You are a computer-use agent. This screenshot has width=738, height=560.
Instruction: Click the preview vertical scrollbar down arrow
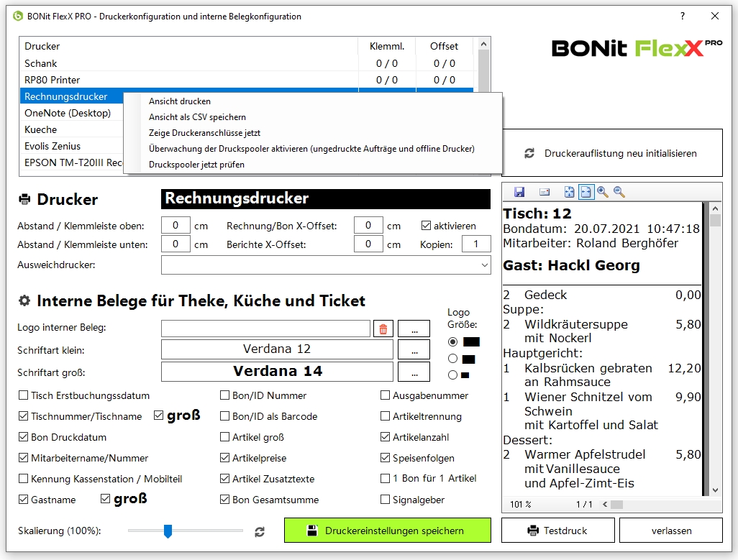point(716,490)
